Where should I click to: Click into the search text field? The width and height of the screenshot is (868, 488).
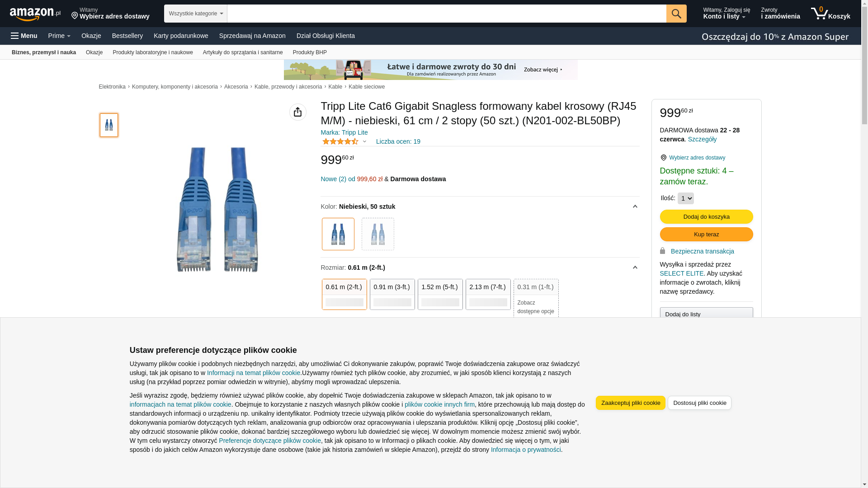446,14
